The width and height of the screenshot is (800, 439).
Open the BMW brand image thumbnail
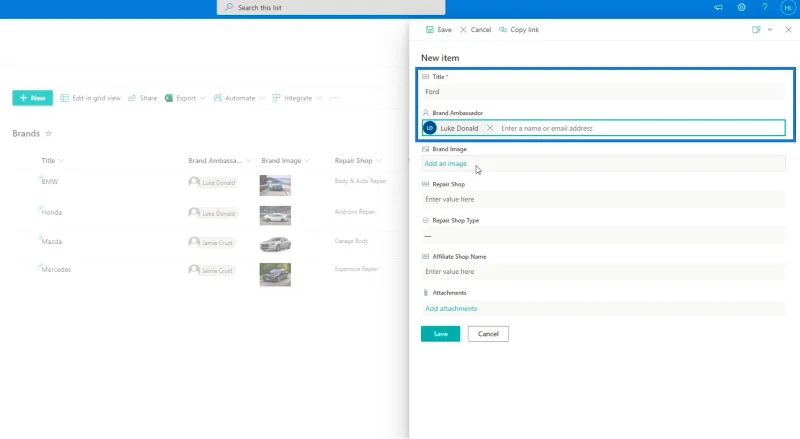[x=275, y=186]
